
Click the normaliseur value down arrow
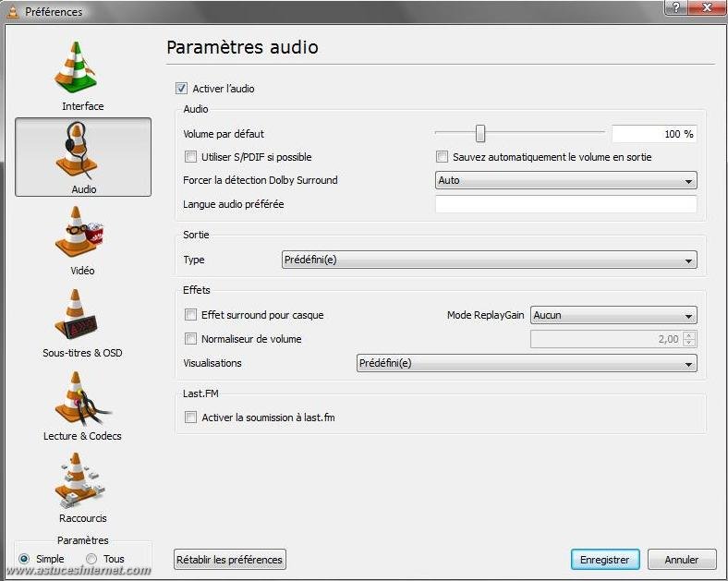point(689,343)
